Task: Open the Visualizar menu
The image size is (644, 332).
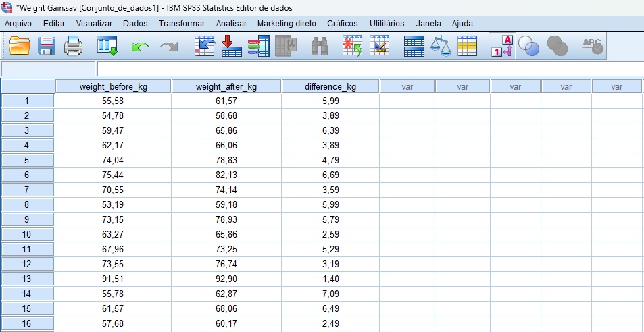Action: coord(94,24)
